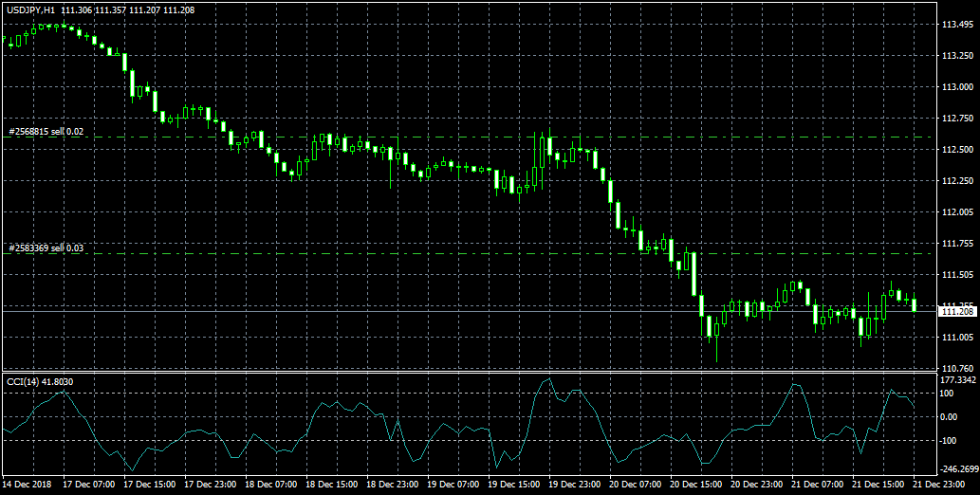Image resolution: width=980 pixels, height=495 pixels.
Task: Click the current price tag 111.208
Action: (956, 311)
